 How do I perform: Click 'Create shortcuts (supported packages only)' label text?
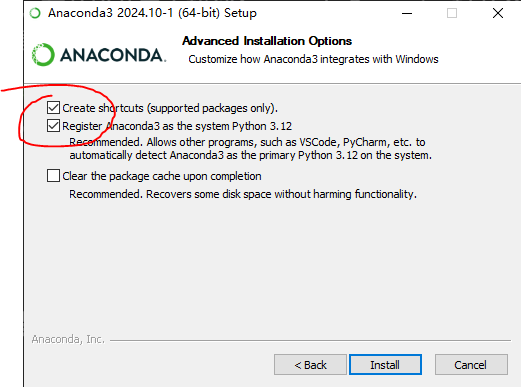pos(170,108)
